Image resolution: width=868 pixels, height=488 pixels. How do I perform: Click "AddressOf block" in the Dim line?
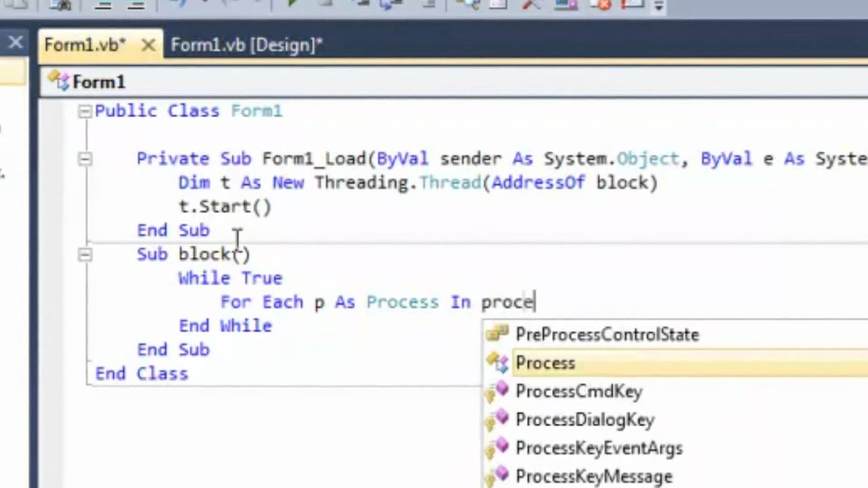[569, 182]
